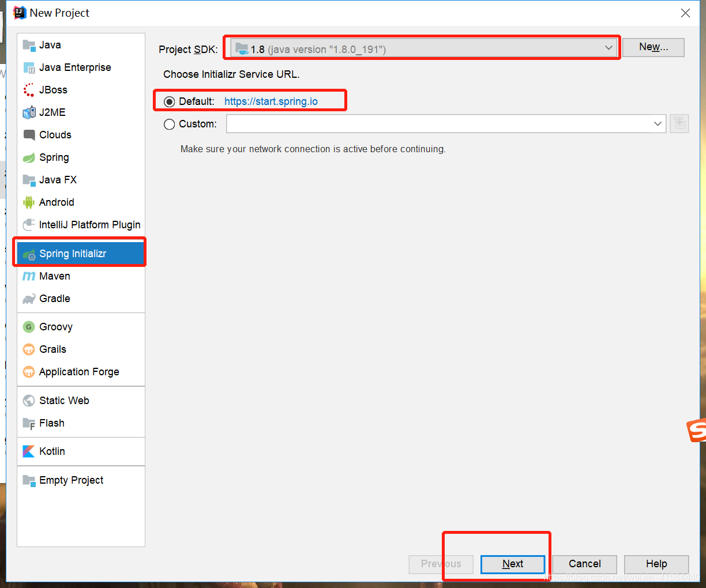Select the Application Forge icon
The image size is (706, 588).
pos(29,372)
